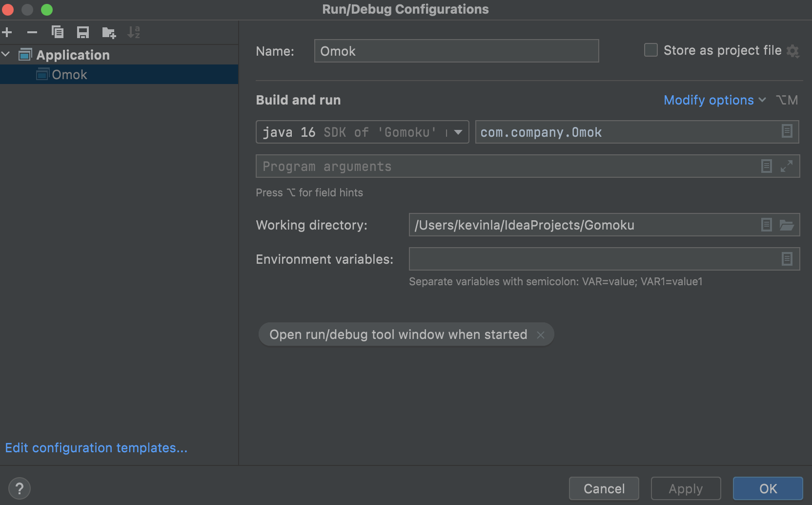Edit environment variables list icon
This screenshot has width=812, height=505.
(787, 259)
